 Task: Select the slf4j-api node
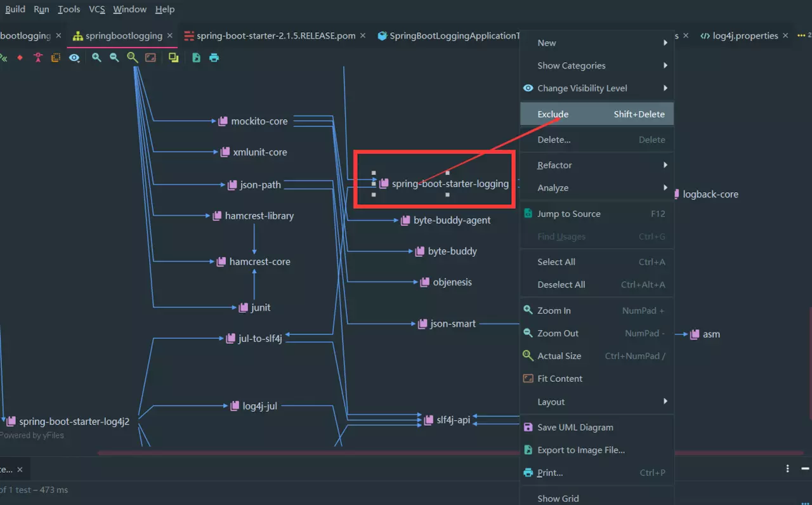coord(447,420)
